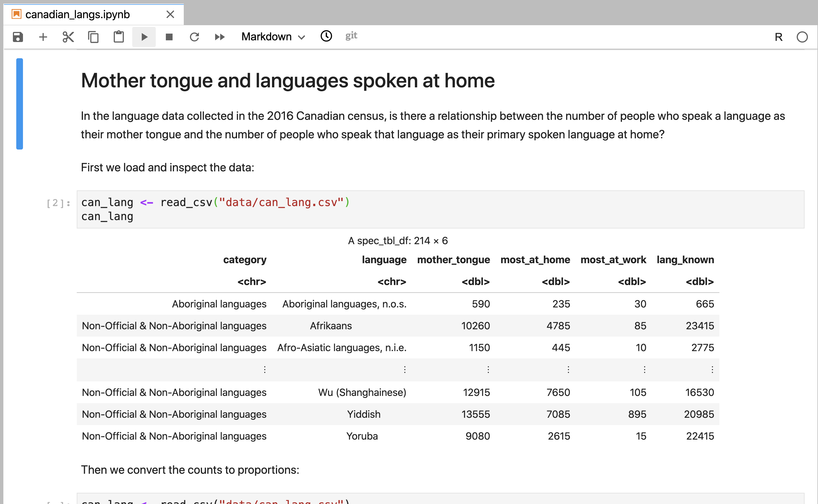
Task: Click the most_at_work value 895
Action: (x=637, y=414)
